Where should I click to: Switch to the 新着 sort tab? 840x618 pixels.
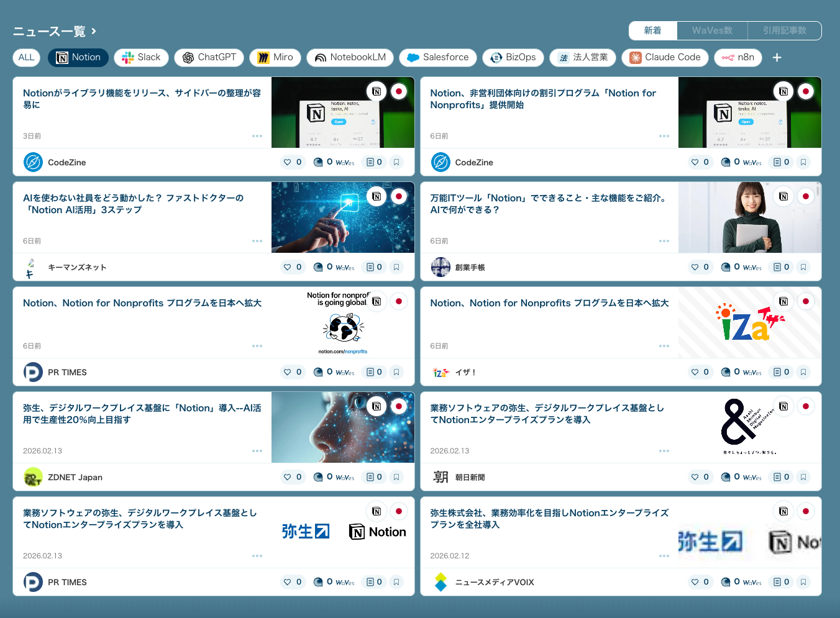652,30
